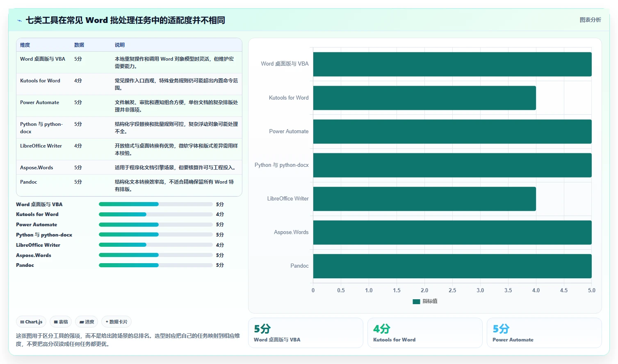Screen dimensions: 618x364
Task: Click the 数据卡片 tag chip
Action: (x=116, y=322)
